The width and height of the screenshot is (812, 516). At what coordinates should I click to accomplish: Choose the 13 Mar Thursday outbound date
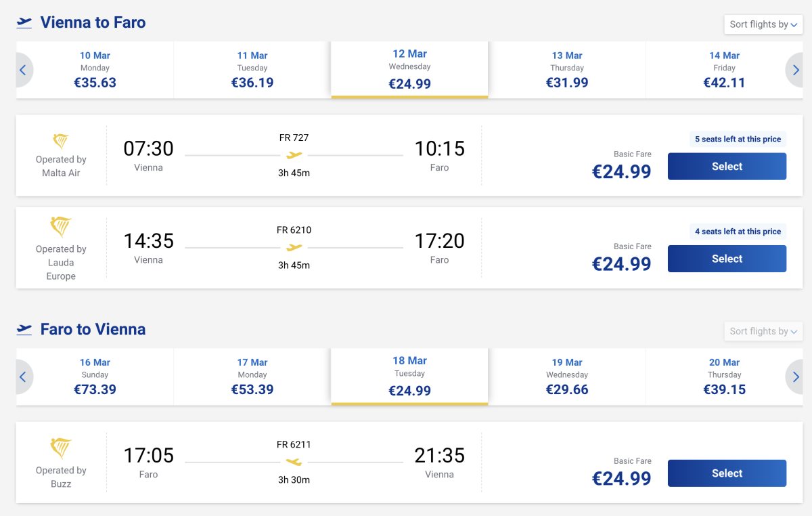pyautogui.click(x=567, y=70)
